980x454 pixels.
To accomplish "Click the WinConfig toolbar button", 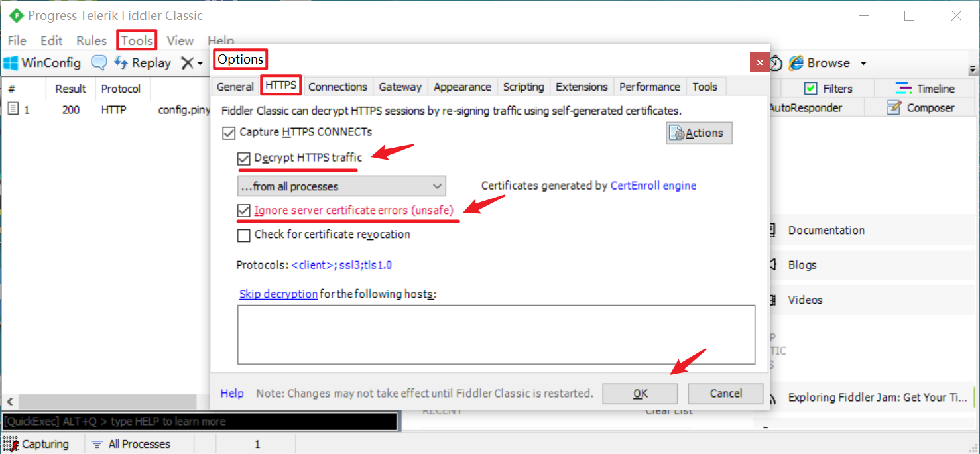I will 42,63.
